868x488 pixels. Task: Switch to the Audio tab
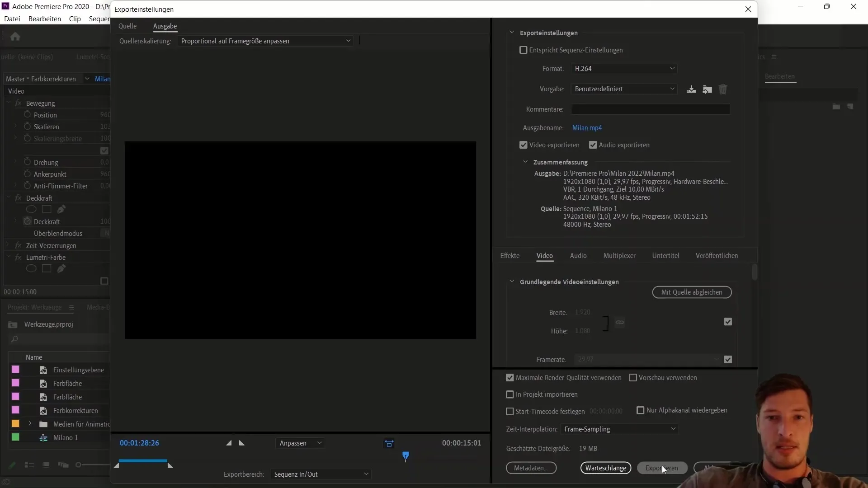578,256
